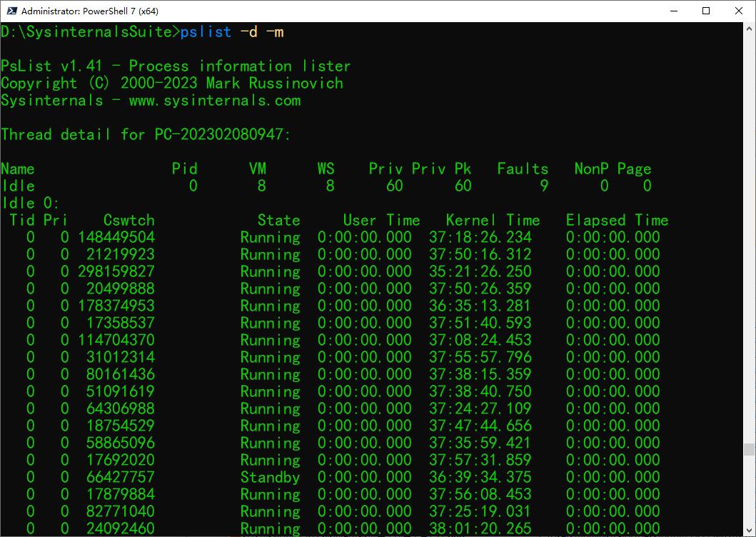The height and width of the screenshot is (537, 756).
Task: Click the Kernel Time column header
Action: [495, 220]
